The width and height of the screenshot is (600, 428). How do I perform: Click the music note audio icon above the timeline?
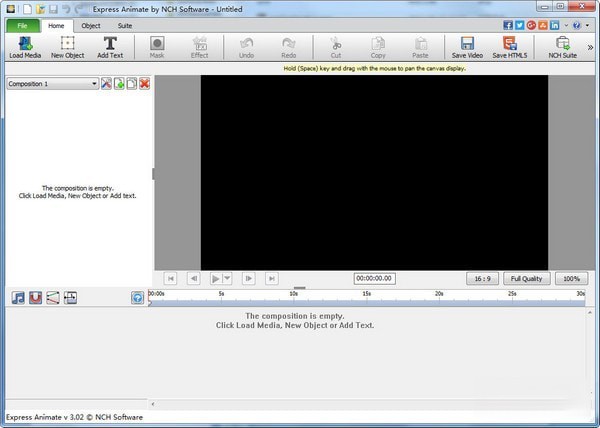coord(18,297)
